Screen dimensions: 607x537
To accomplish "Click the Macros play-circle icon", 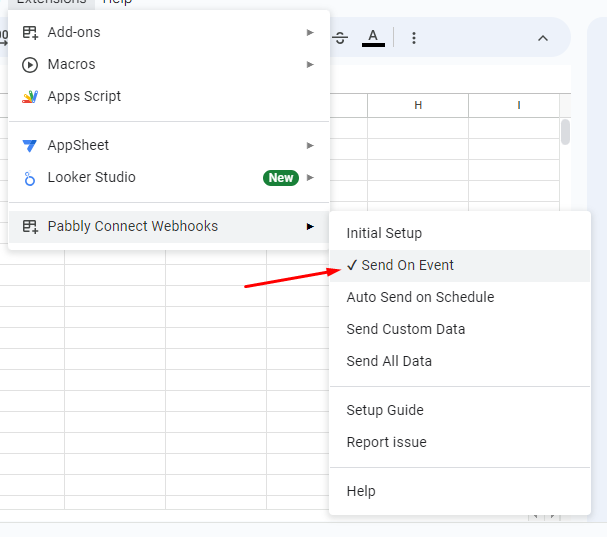I will coord(30,65).
